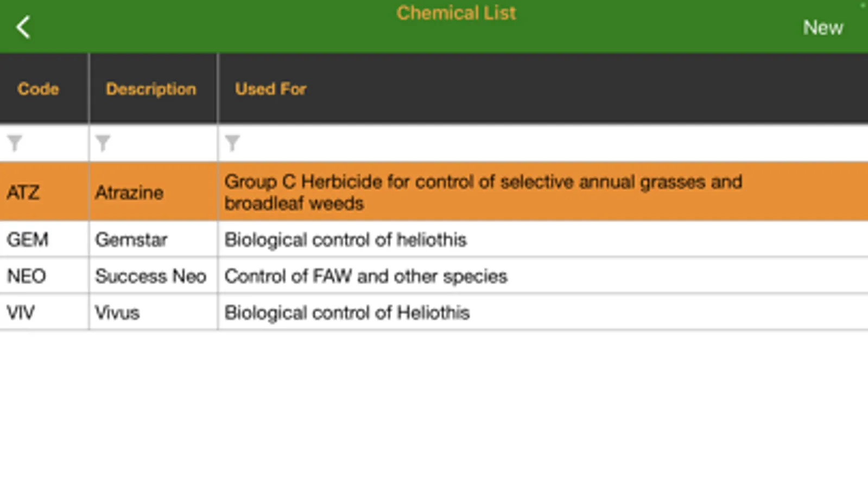This screenshot has height=489, width=868.
Task: Click 'Control of FAW and other species'
Action: (365, 276)
